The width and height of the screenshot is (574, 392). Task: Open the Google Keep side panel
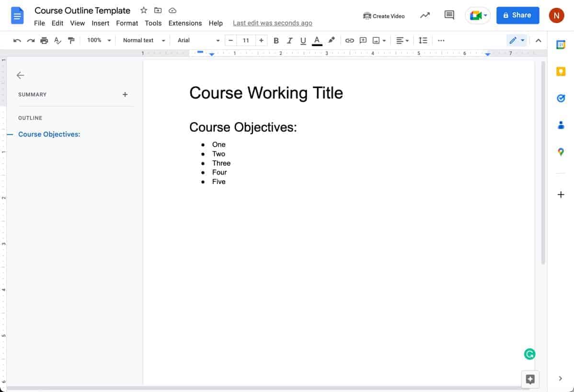[561, 71]
